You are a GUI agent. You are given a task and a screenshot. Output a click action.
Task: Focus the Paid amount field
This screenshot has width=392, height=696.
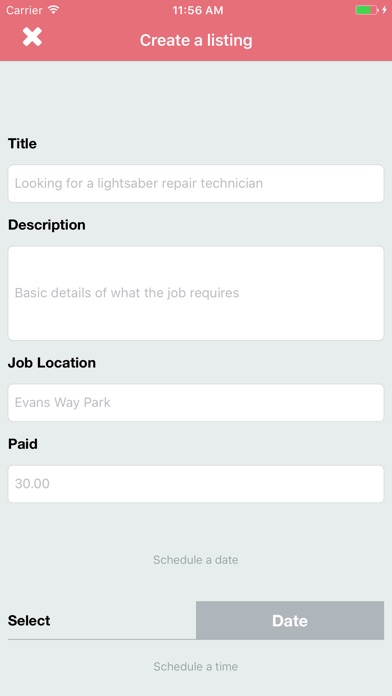(196, 484)
